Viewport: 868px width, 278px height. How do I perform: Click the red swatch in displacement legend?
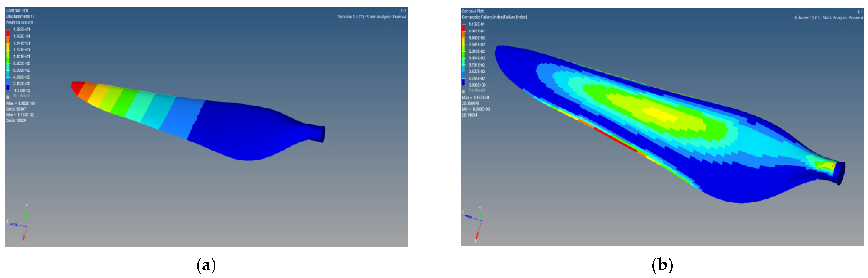pos(8,33)
